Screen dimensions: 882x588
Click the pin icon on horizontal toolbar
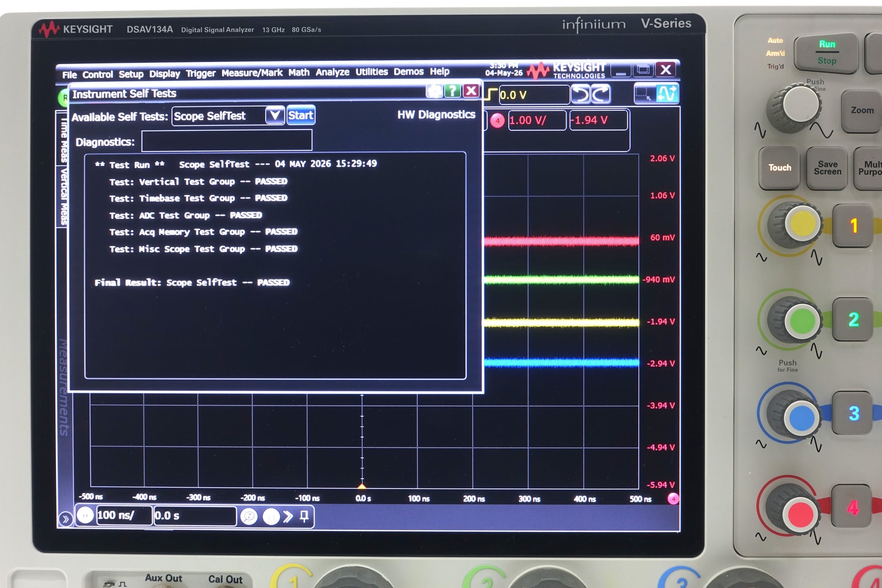point(304,516)
